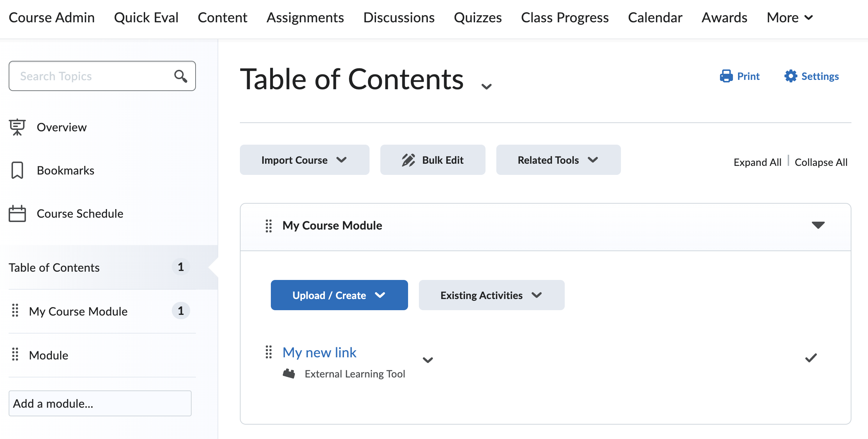This screenshot has width=868, height=439.
Task: Open the My new link actions chevron
Action: pyautogui.click(x=428, y=360)
